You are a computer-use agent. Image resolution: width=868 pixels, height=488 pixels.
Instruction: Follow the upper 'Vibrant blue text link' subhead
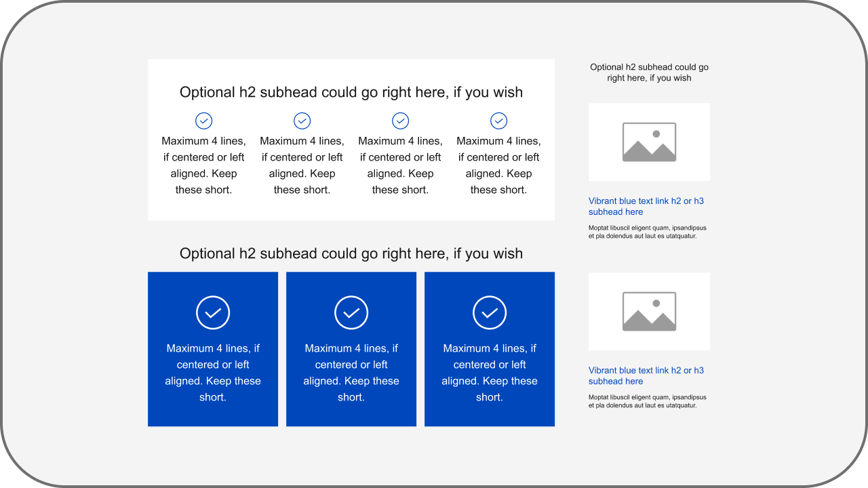(x=646, y=206)
